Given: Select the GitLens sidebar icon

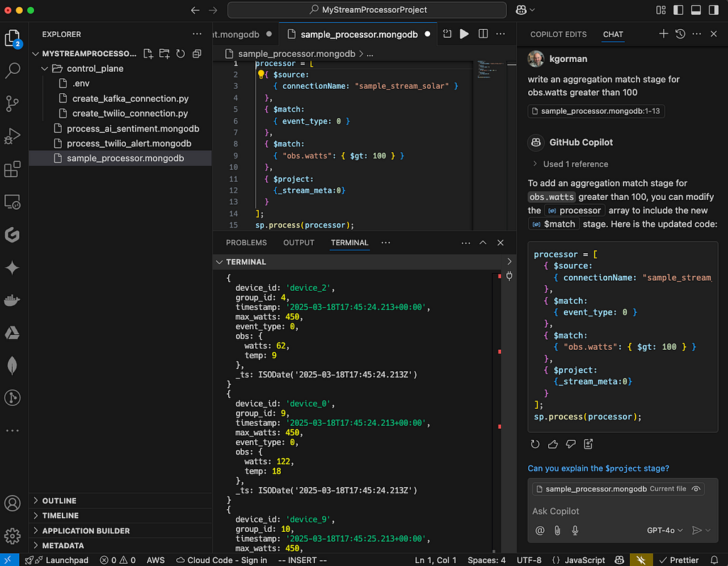Looking at the screenshot, I should 12,235.
